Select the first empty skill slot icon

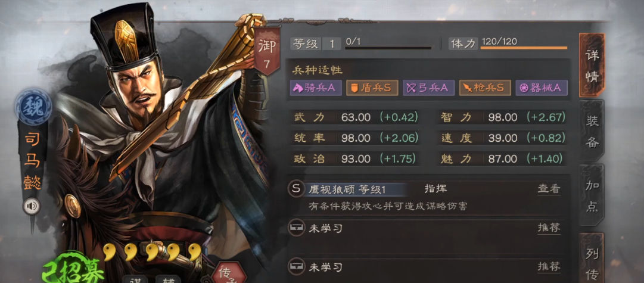296,228
